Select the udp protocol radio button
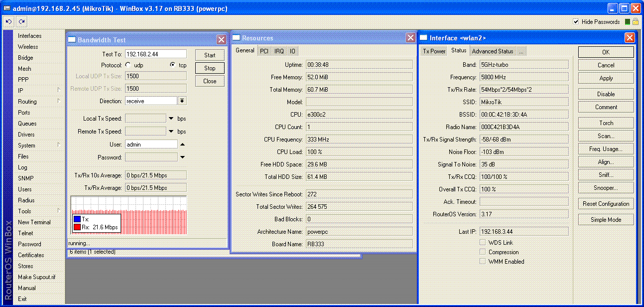 (128, 65)
